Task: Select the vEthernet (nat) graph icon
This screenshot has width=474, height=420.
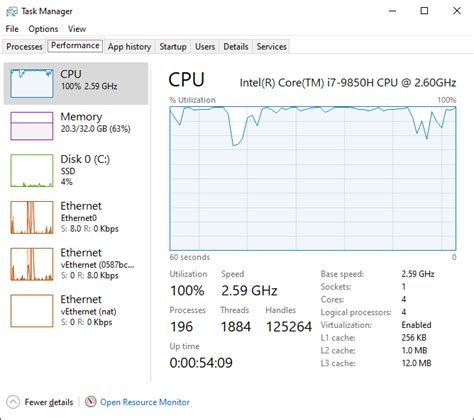Action: point(32,311)
